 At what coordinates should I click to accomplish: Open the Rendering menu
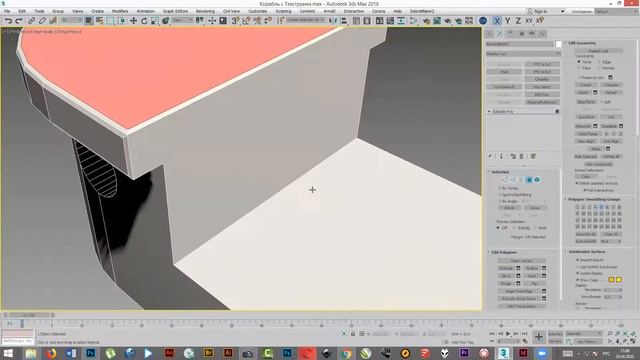click(205, 11)
